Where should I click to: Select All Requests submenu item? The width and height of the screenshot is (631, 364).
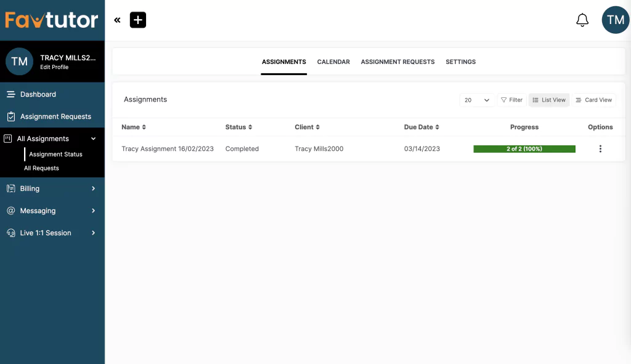(x=41, y=168)
